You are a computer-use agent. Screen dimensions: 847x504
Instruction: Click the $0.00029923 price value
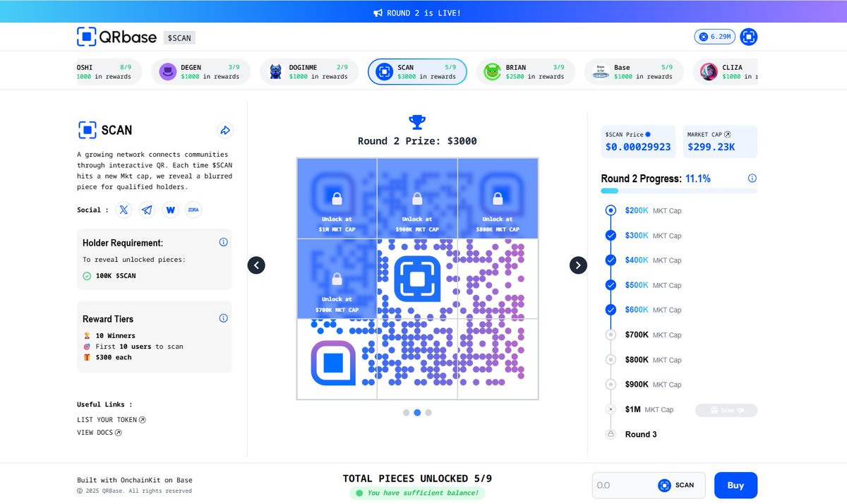[x=638, y=148]
